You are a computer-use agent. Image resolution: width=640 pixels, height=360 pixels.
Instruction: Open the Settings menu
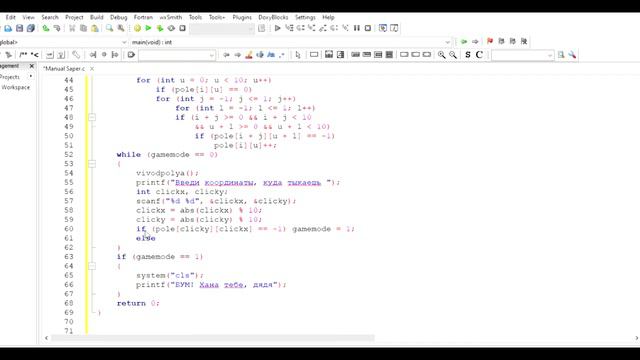pyautogui.click(x=305, y=17)
